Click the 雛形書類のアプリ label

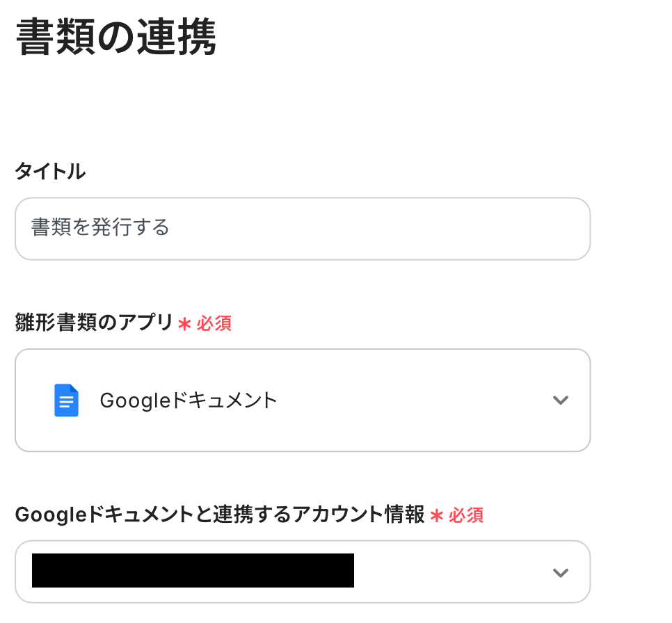point(94,323)
